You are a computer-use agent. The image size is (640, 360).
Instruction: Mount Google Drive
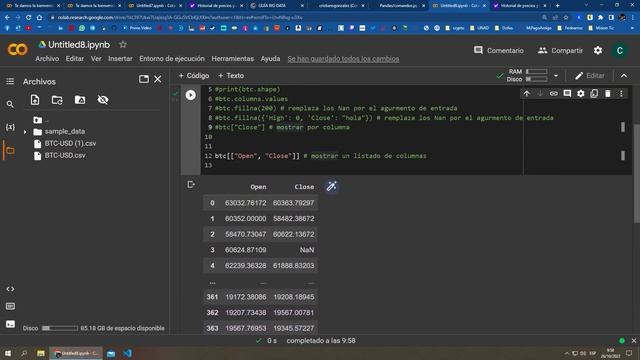[80, 100]
